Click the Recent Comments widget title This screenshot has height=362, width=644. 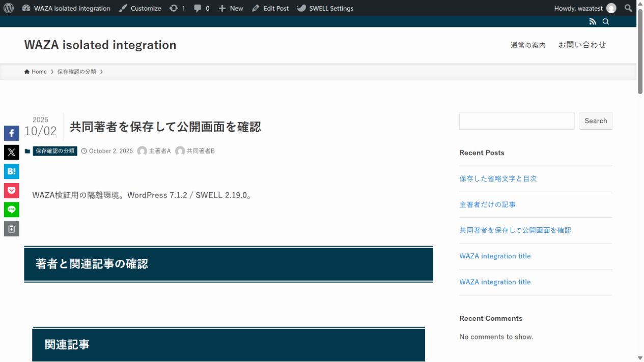[491, 318]
